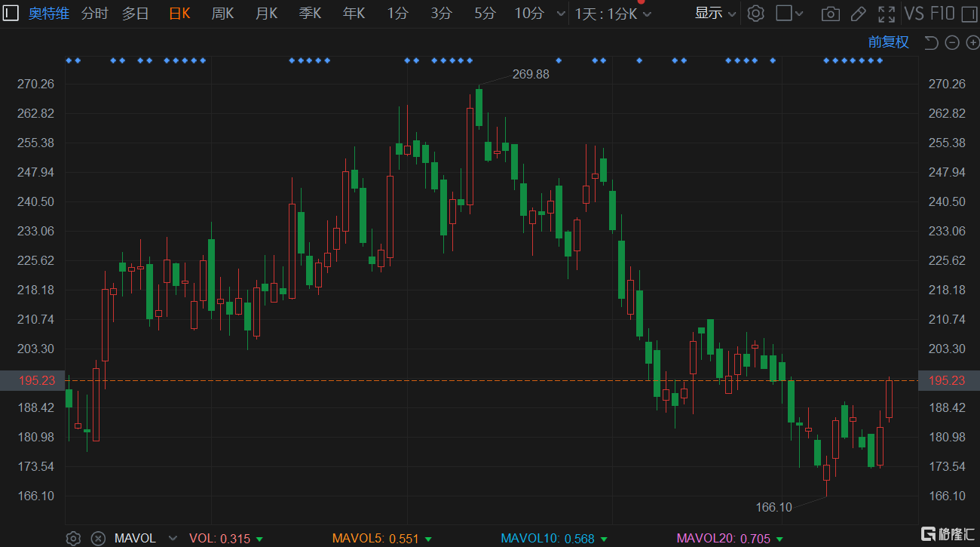Screen dimensions: 980x547
Task: Click the 173.54 label on right axis
Action: 947,466
